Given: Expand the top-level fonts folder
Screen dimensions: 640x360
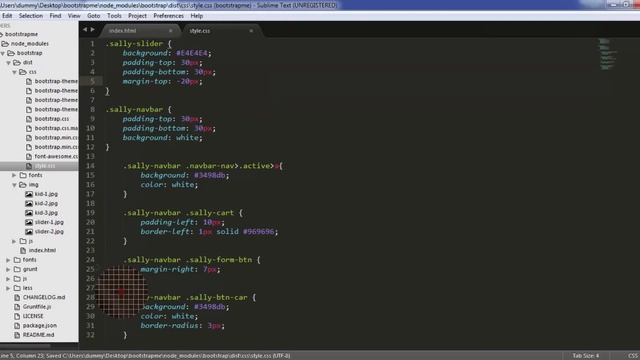Looking at the screenshot, I should pyautogui.click(x=9, y=260).
